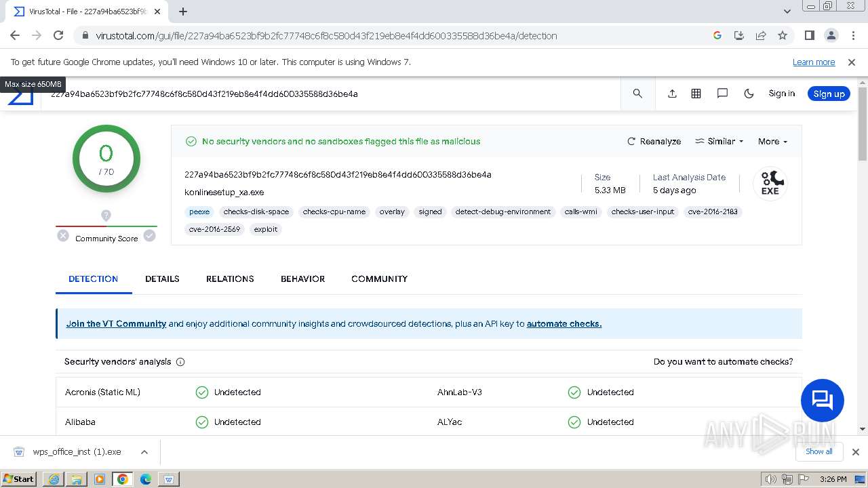Open the notifications comment icon

pos(722,94)
